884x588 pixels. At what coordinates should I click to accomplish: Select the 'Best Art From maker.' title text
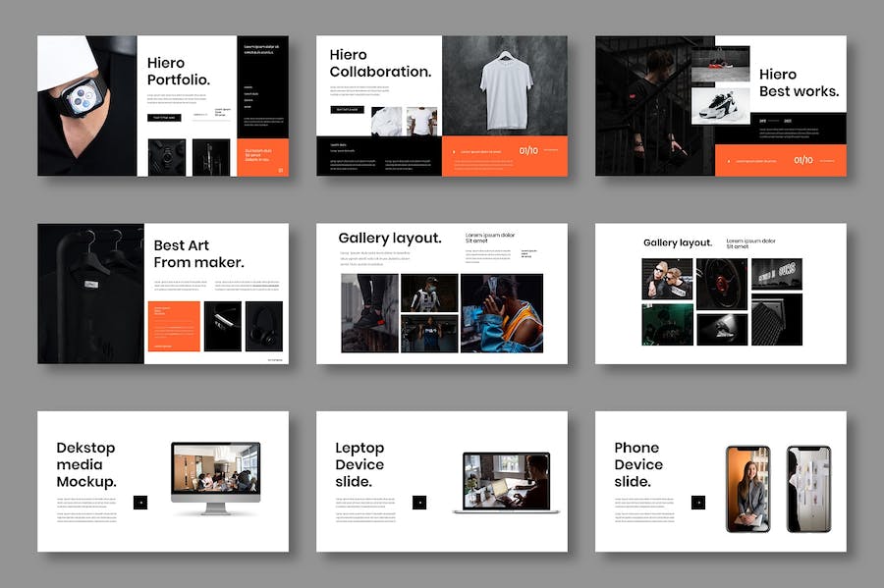coord(198,253)
